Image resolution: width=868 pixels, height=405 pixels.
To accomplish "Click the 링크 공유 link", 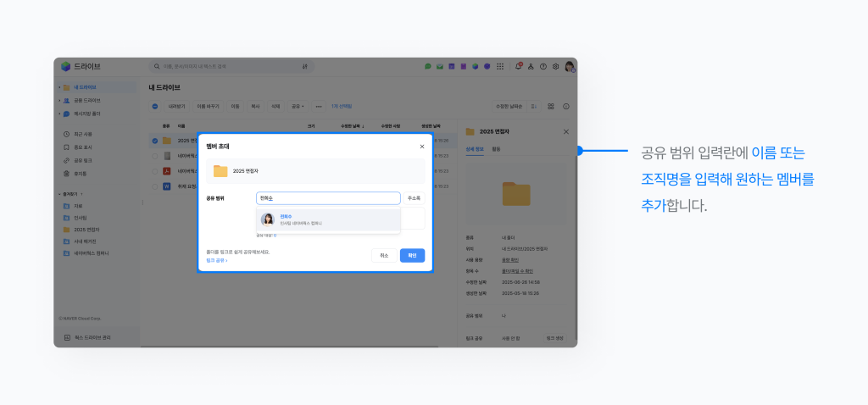I will coord(217,260).
